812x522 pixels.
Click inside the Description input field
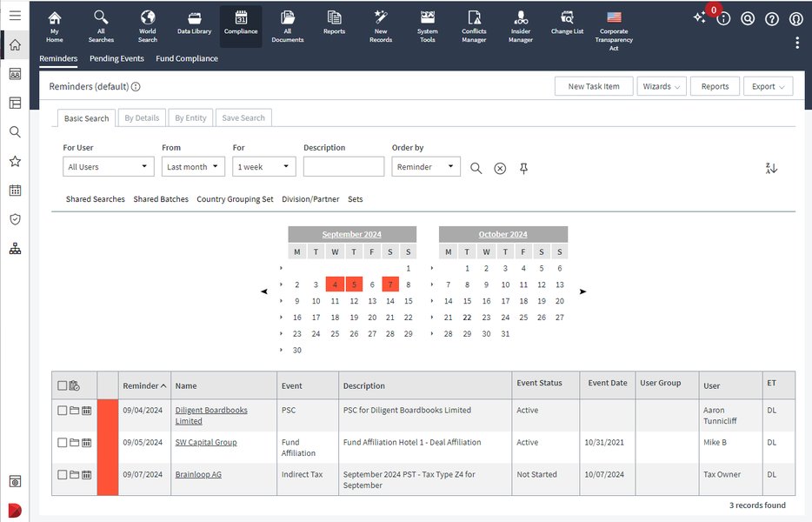345,166
